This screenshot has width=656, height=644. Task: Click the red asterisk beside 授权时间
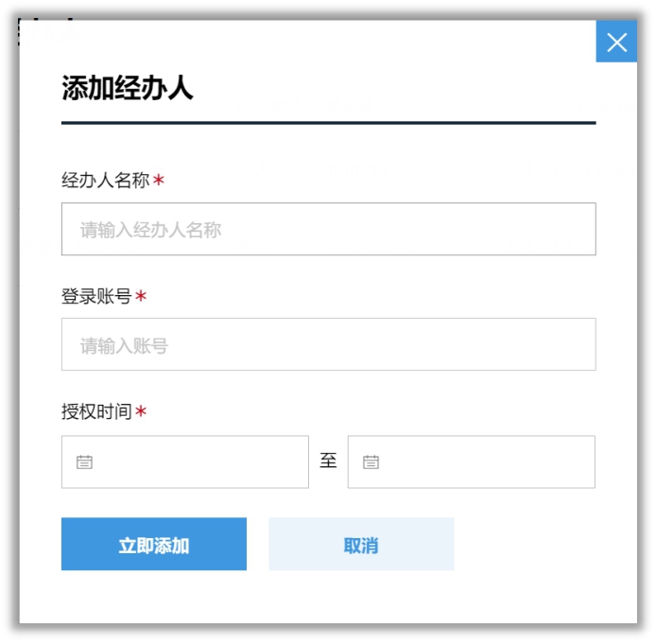pyautogui.click(x=141, y=412)
